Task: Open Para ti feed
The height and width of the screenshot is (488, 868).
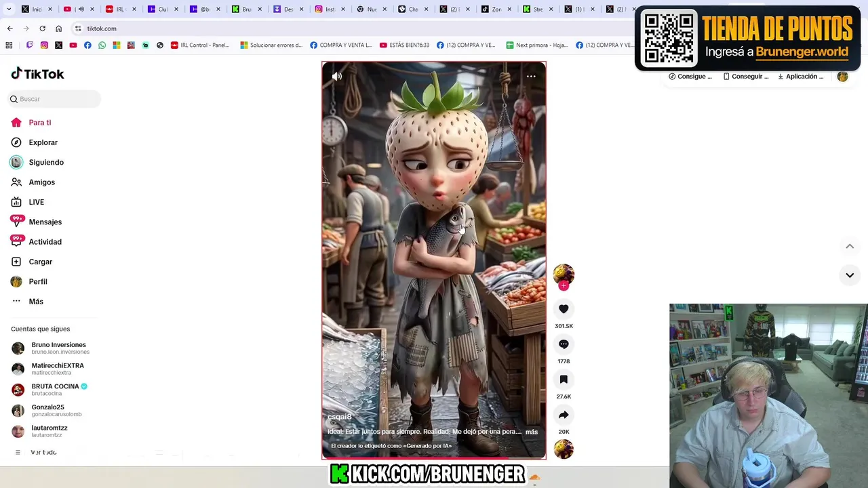Action: pyautogui.click(x=31, y=123)
